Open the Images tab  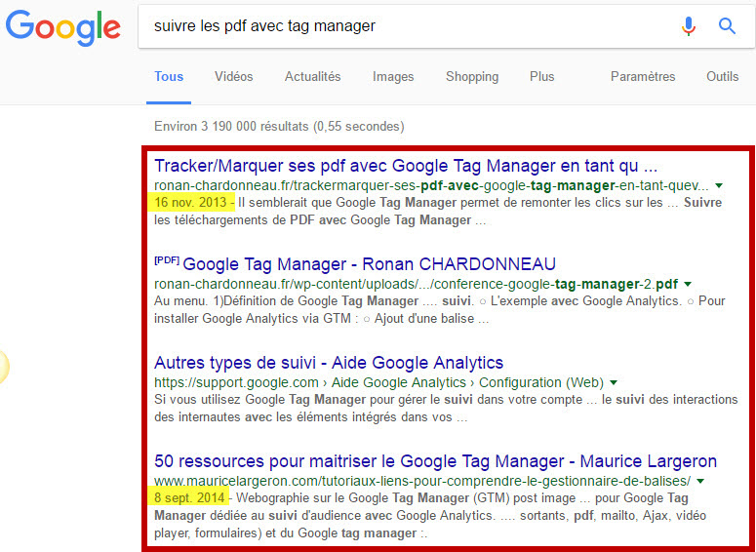[393, 77]
